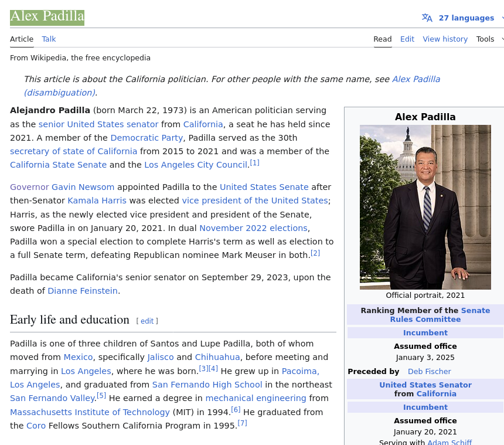Visit the California State Senate link
504x445 pixels.
pos(58,165)
